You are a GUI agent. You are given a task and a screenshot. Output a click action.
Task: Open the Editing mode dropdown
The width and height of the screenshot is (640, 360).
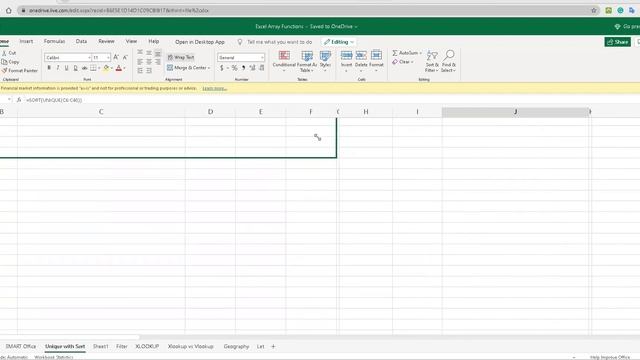click(339, 42)
